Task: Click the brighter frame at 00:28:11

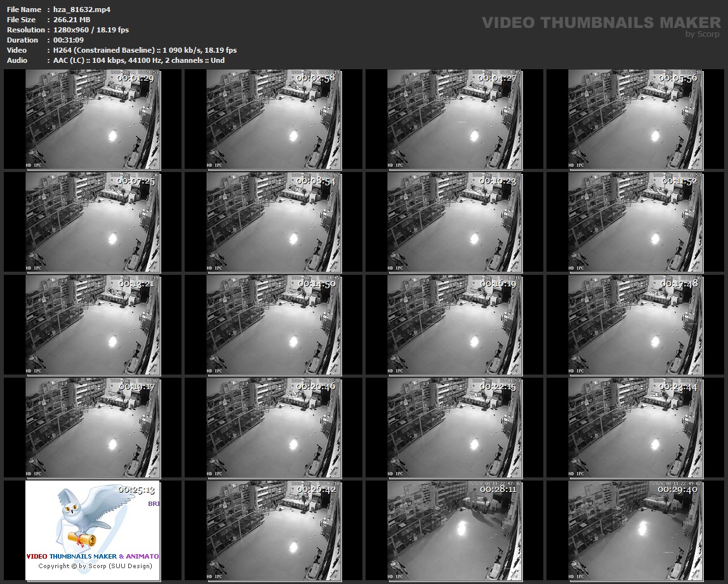Action: point(454,531)
